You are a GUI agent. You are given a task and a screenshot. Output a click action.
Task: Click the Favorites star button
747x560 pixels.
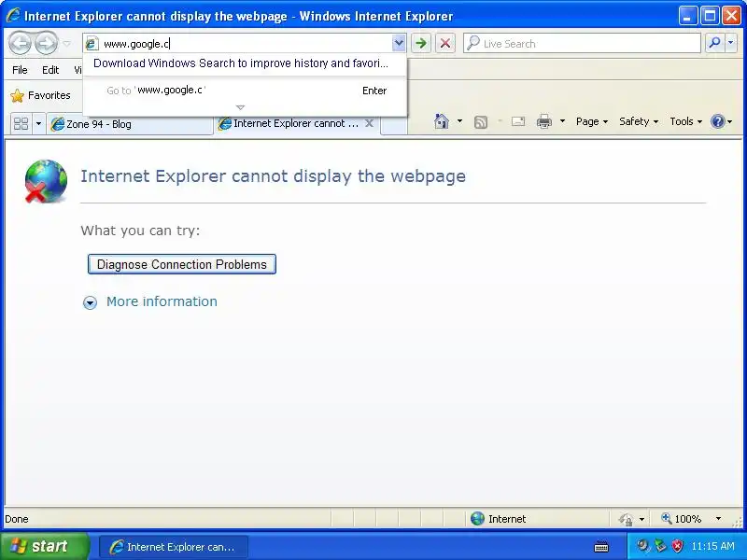click(40, 95)
